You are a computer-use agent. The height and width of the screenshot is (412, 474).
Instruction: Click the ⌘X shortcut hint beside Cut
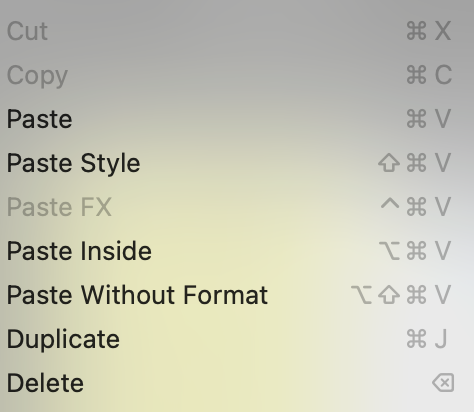[x=429, y=31]
